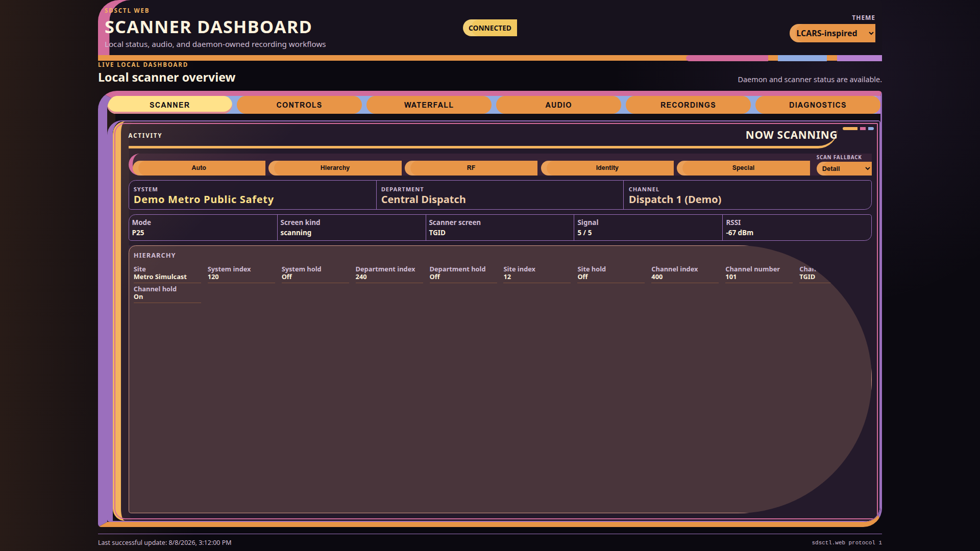Image resolution: width=980 pixels, height=551 pixels.
Task: Click the ACTIVITY panel label
Action: [x=145, y=136]
